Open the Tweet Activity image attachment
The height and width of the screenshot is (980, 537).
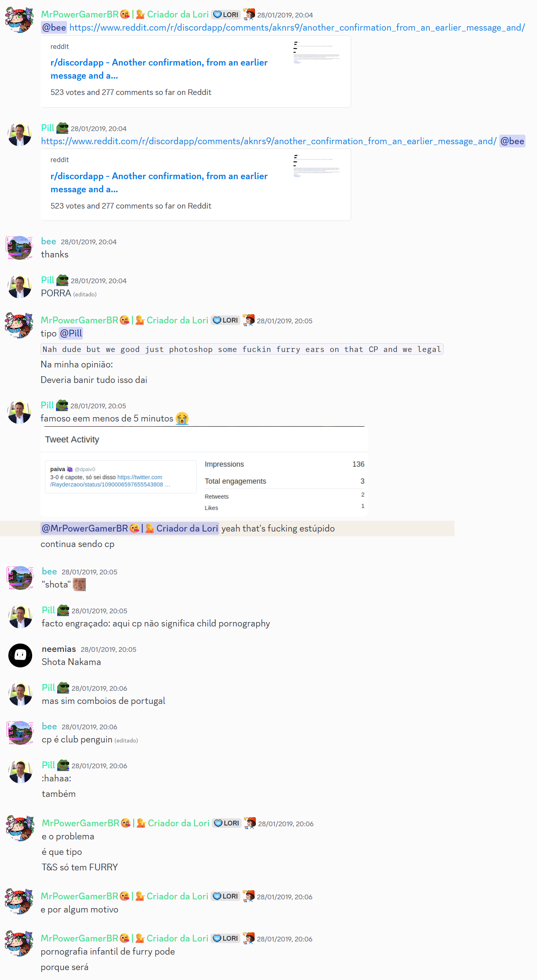tap(204, 471)
